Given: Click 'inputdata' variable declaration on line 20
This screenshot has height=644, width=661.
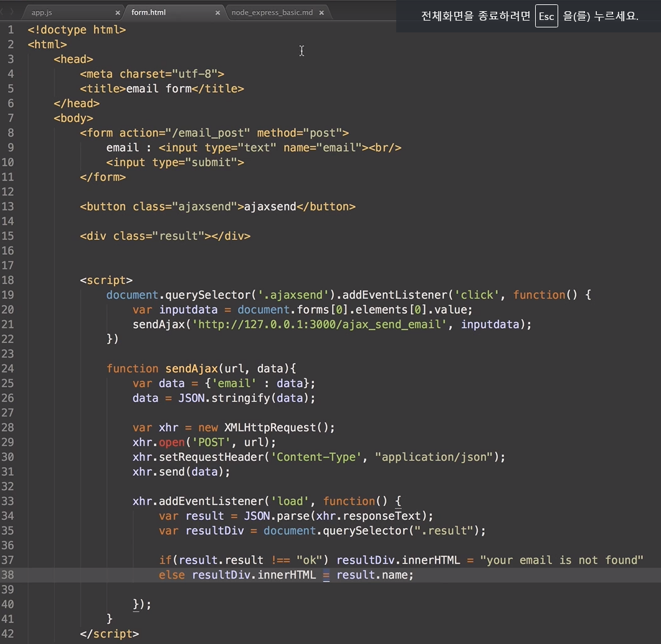Looking at the screenshot, I should 188,310.
